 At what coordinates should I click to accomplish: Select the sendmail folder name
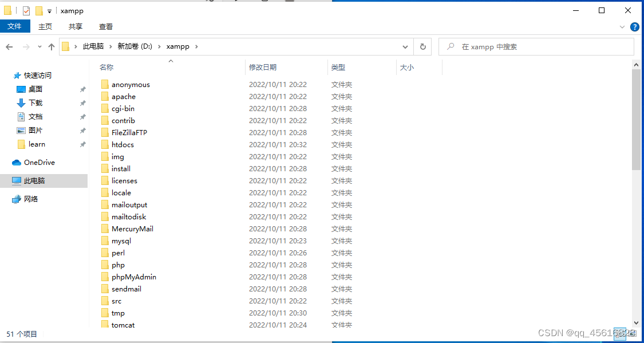click(127, 289)
